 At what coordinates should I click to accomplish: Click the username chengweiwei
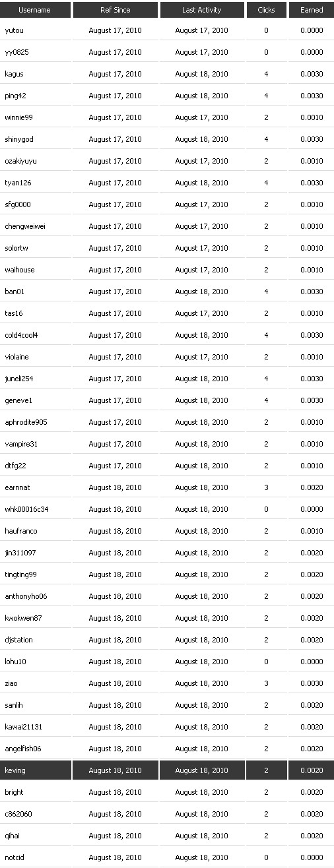point(25,226)
